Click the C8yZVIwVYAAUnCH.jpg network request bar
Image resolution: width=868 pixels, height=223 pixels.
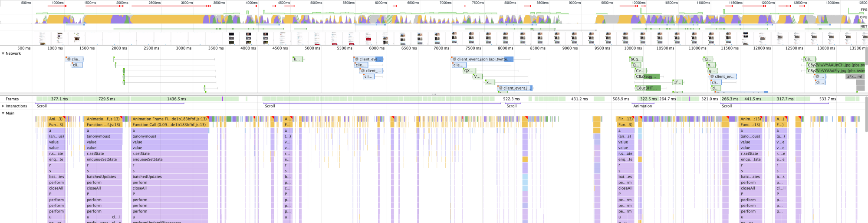835,65
